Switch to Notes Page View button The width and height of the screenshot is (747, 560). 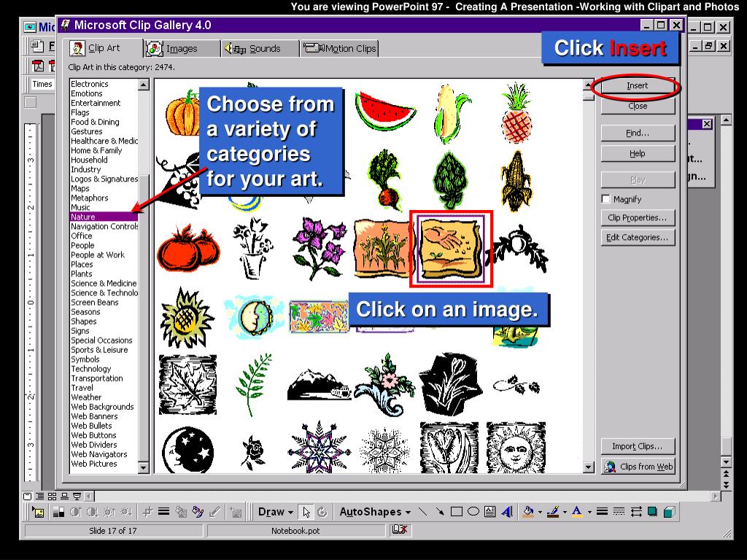pyautogui.click(x=64, y=496)
